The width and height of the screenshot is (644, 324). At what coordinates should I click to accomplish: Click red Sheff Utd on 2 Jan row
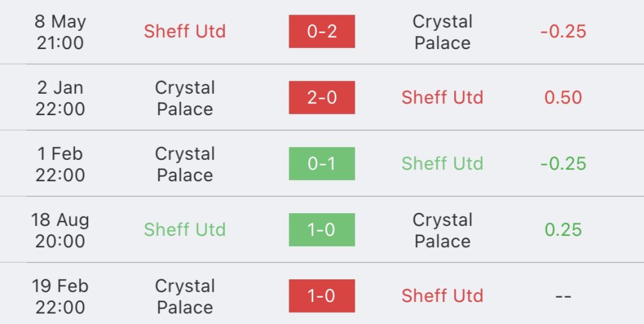pos(442,98)
